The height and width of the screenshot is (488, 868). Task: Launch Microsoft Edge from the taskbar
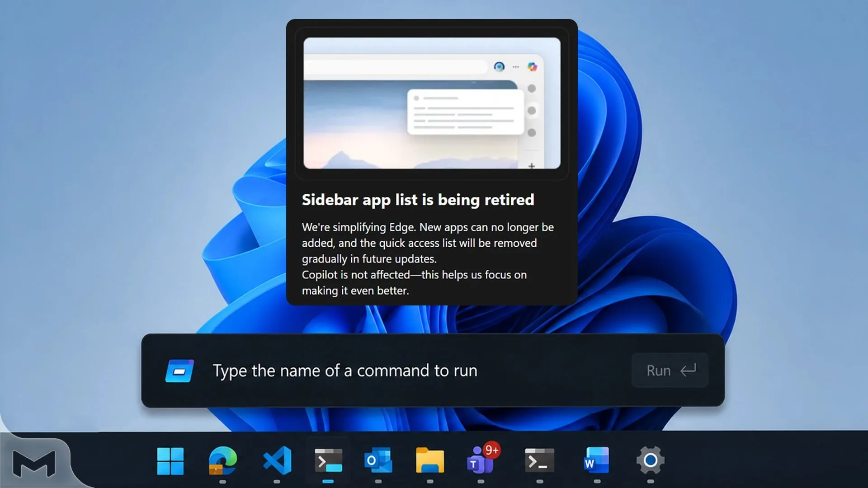(222, 461)
